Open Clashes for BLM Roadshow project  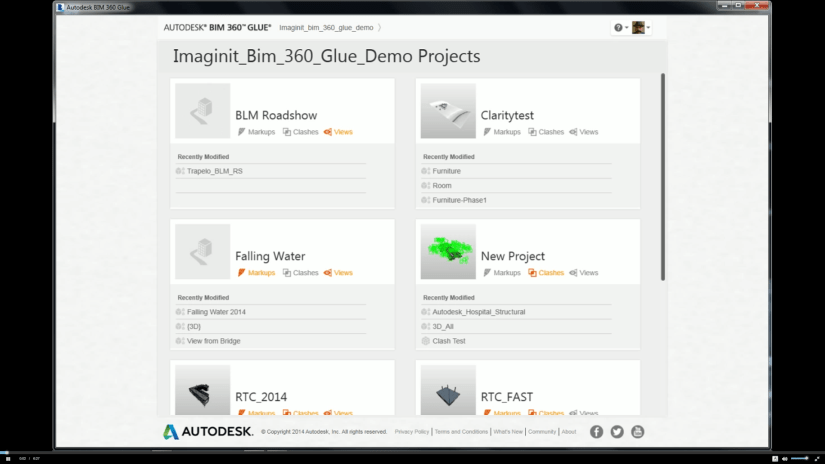(300, 132)
